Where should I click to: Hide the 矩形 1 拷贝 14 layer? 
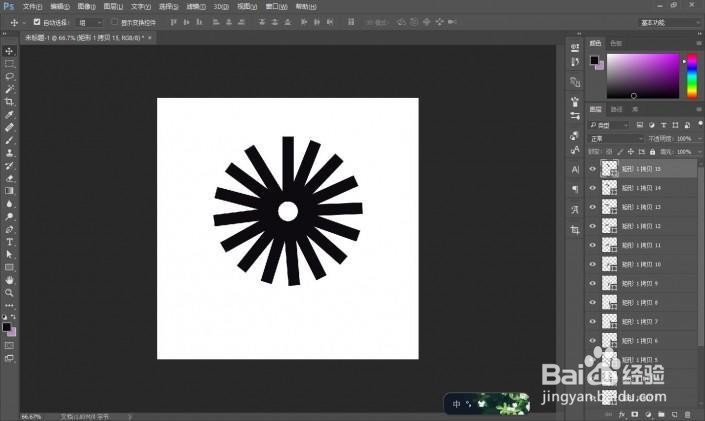[593, 188]
